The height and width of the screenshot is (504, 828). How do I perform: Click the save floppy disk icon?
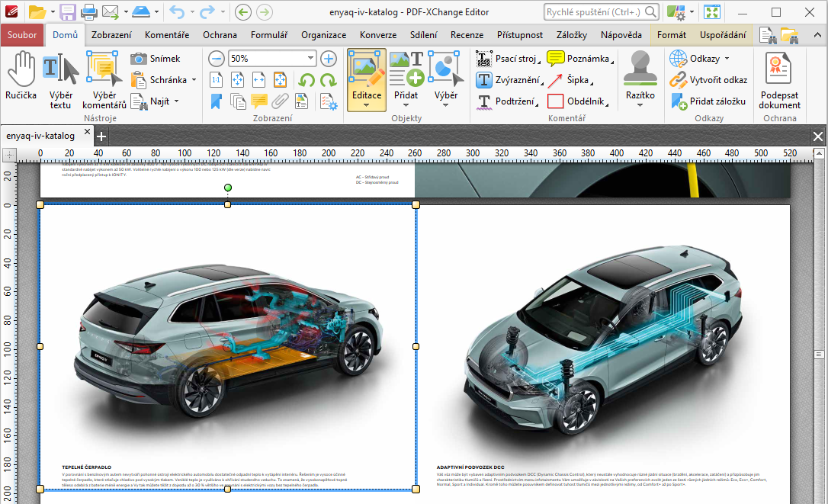click(68, 11)
